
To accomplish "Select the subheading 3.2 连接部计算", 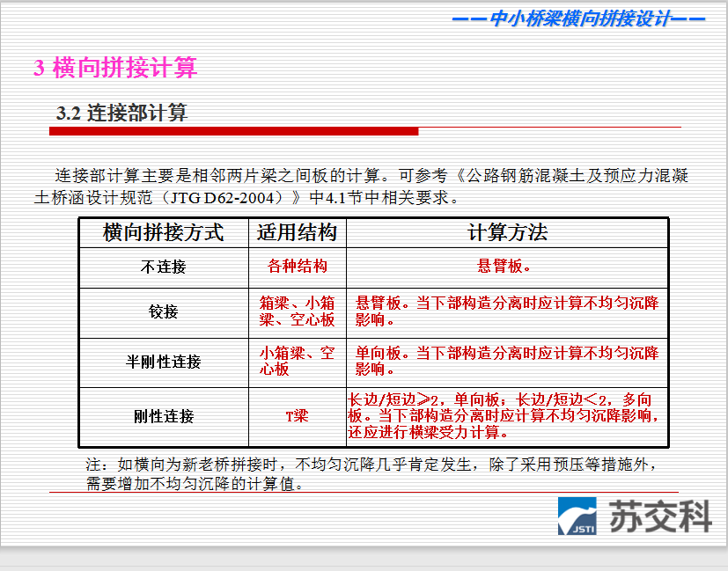I will (x=121, y=113).
